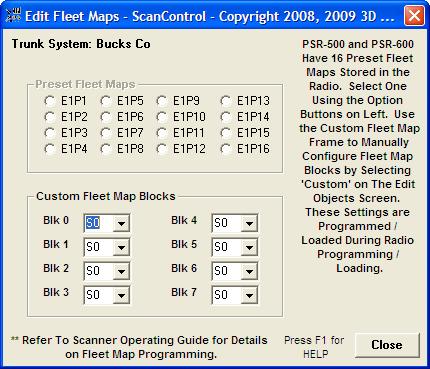Expand the Blk 1 combo box
This screenshot has width=430, height=369.
(x=121, y=247)
